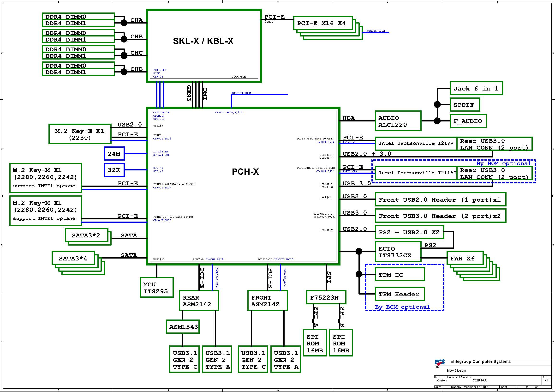Select the CLKOUT SRC9 pin text
Image resolution: width=555 pixels, height=392 pixels.
pyautogui.click(x=215, y=259)
